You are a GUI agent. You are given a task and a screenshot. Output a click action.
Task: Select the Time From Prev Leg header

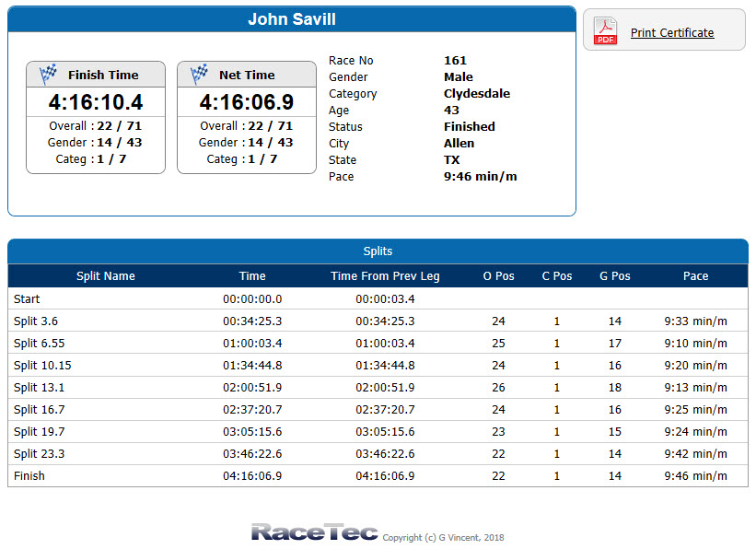385,276
